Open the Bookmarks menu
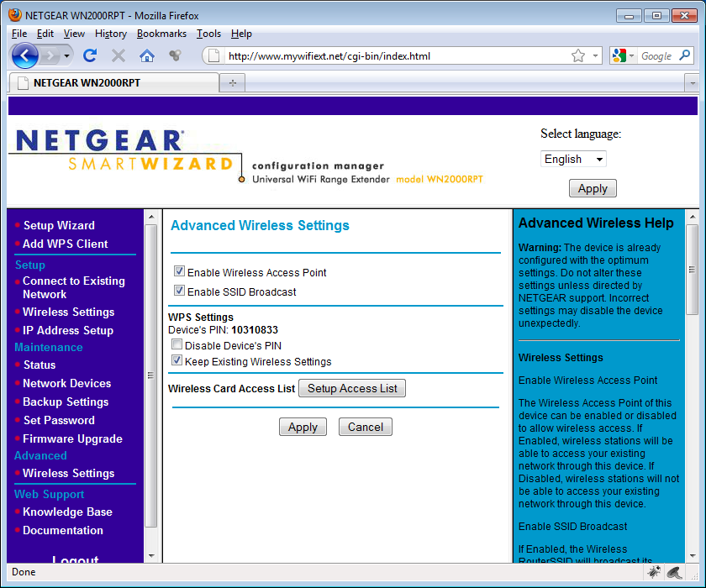This screenshot has width=706, height=588. tap(161, 34)
